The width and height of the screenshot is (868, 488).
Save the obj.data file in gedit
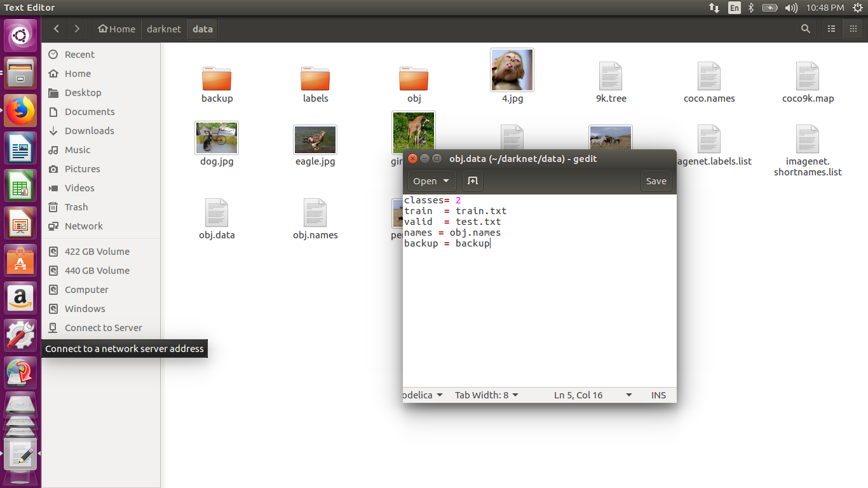656,180
